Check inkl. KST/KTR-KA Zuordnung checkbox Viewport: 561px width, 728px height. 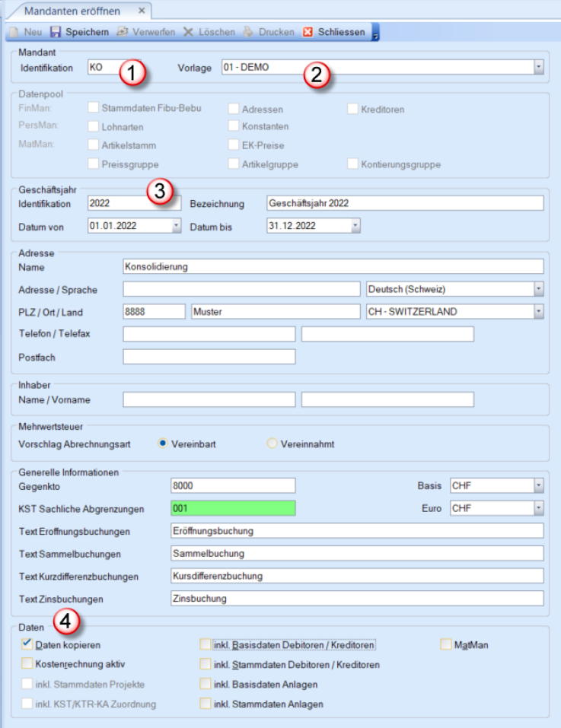(27, 703)
